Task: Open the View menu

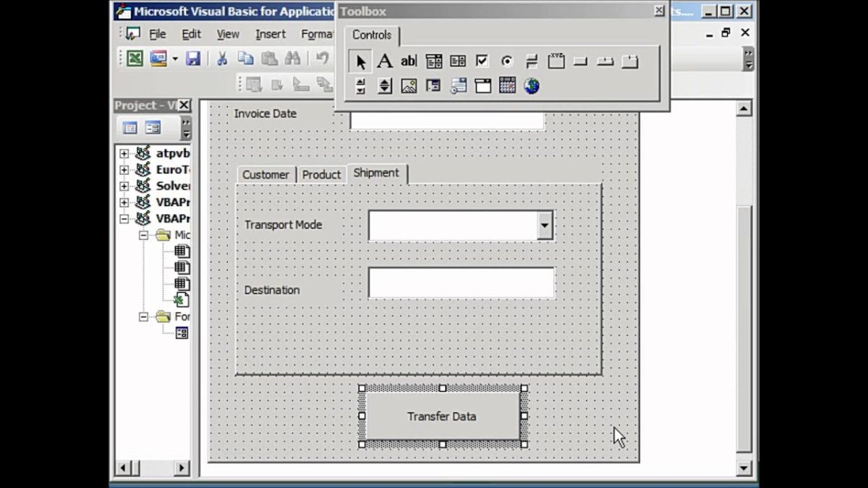Action: 228,34
